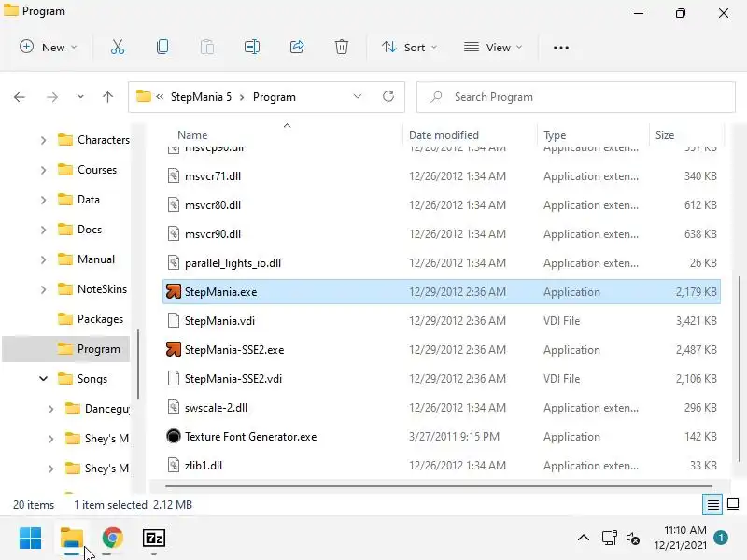This screenshot has width=747, height=560.
Task: Sort by the Type column header
Action: point(555,135)
